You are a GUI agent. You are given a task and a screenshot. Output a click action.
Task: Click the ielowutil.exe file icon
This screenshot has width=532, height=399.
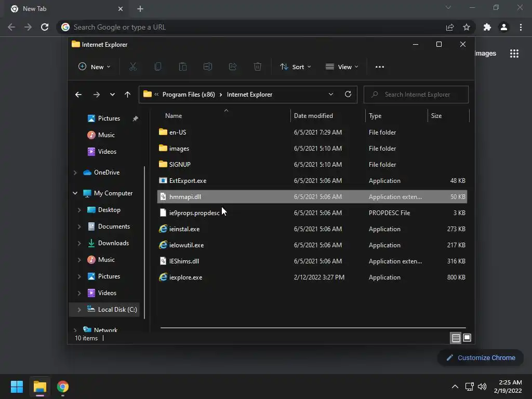(x=163, y=245)
